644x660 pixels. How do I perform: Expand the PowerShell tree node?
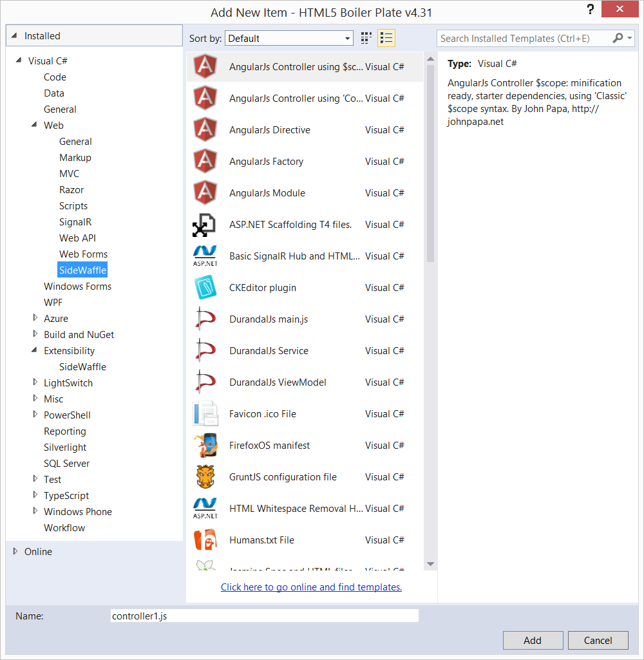[x=35, y=415]
